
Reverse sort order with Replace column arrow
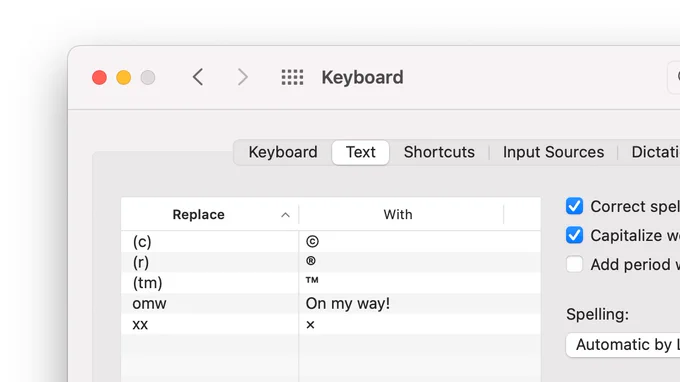(x=285, y=215)
